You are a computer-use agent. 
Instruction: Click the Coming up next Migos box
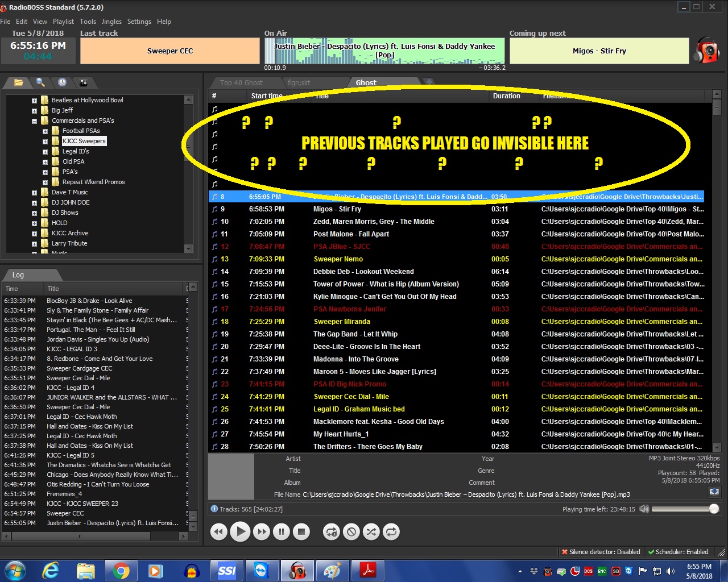(x=599, y=51)
